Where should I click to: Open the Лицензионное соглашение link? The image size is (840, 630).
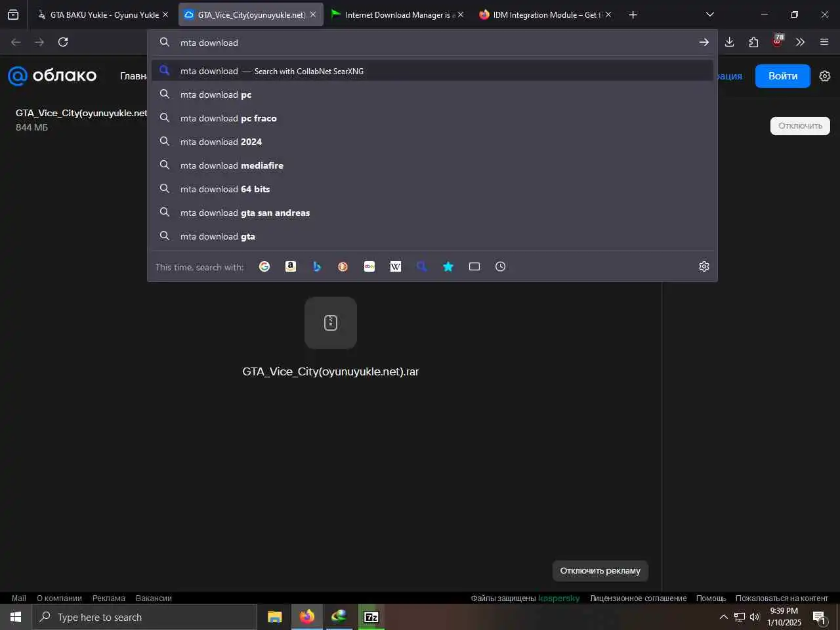click(638, 598)
